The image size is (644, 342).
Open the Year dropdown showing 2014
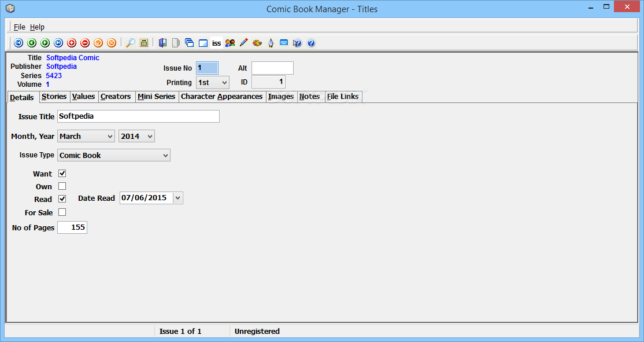136,136
